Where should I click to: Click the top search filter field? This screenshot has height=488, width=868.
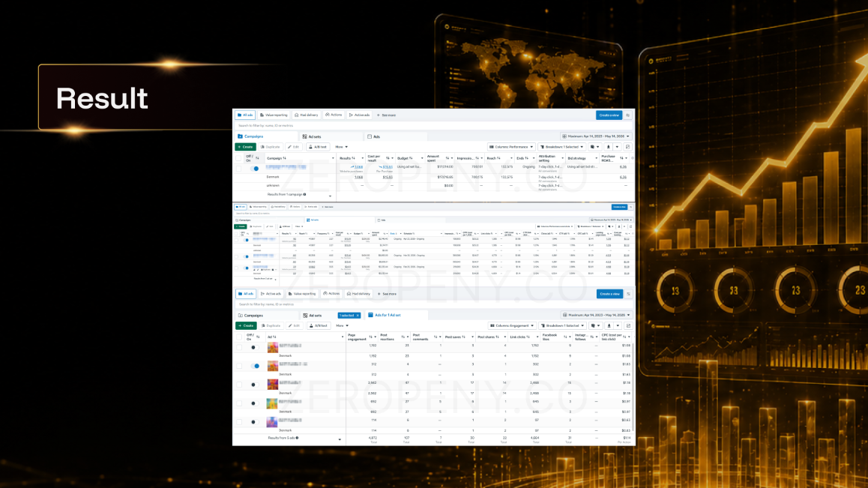[433, 126]
